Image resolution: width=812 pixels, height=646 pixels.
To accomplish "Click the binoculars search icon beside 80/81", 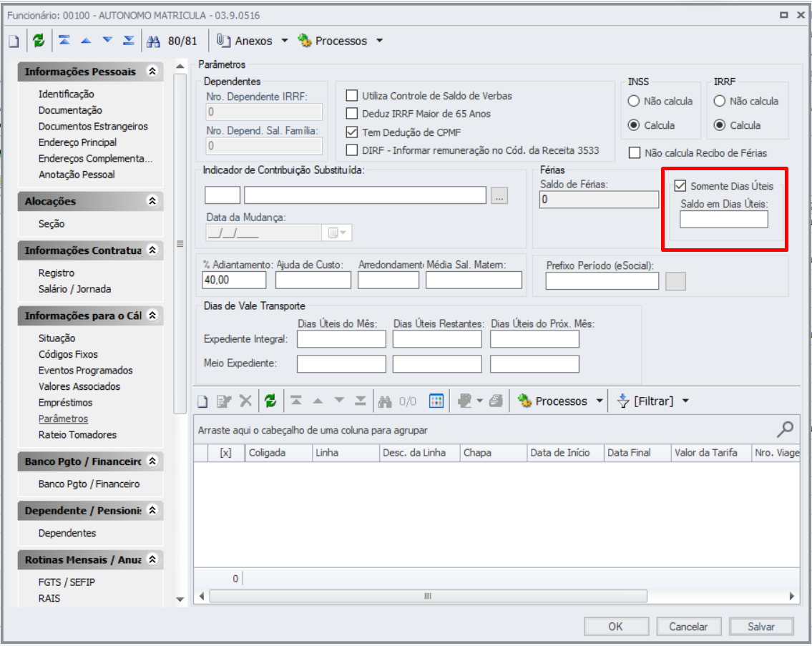I will [x=153, y=41].
